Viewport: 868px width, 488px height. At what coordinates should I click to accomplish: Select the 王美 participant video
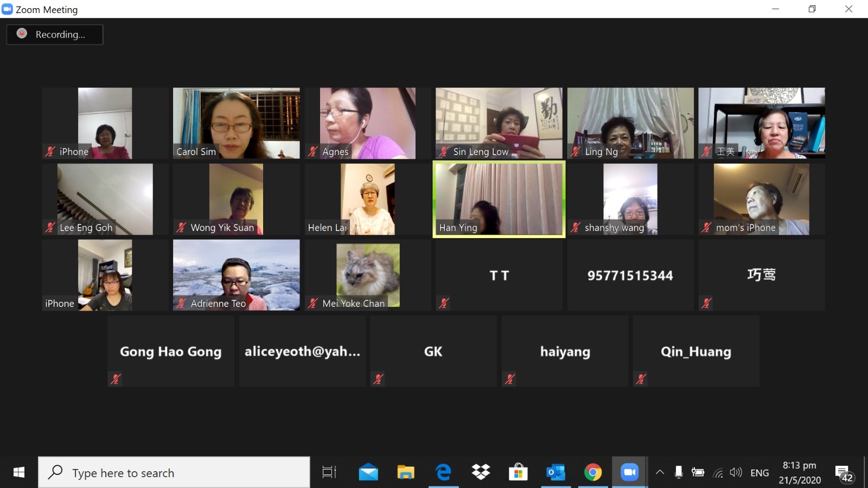[x=762, y=123]
